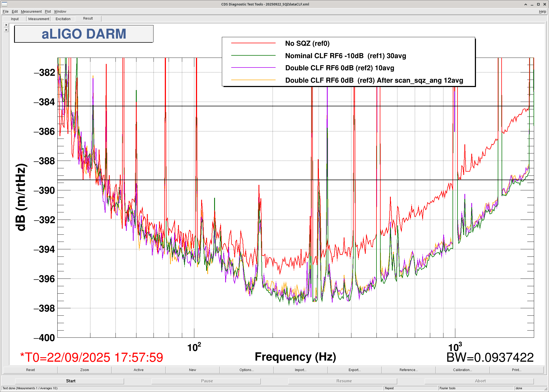Viewport: 549px width, 392px height.
Task: Switch to the Excitation tab
Action: pyautogui.click(x=63, y=19)
